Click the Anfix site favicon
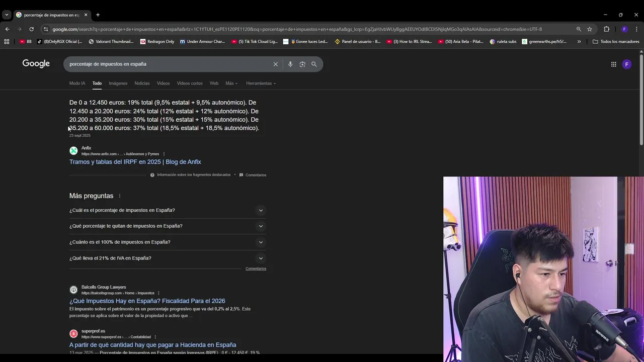Screen dimensions: 644x362 (73, 150)
